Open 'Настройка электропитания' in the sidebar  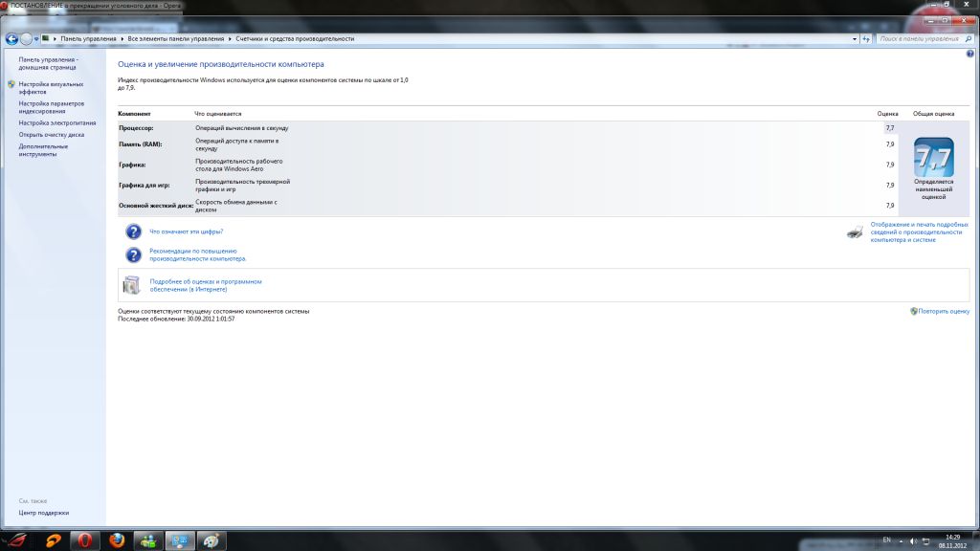click(57, 122)
